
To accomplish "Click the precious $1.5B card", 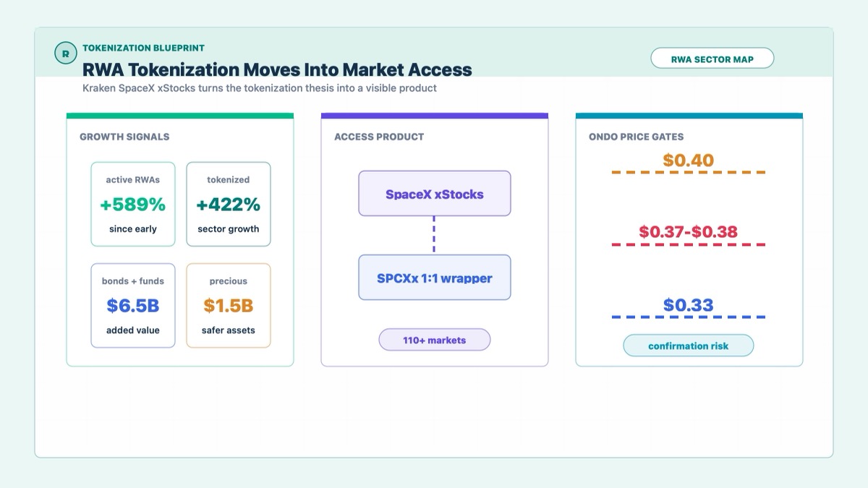I will pyautogui.click(x=229, y=305).
